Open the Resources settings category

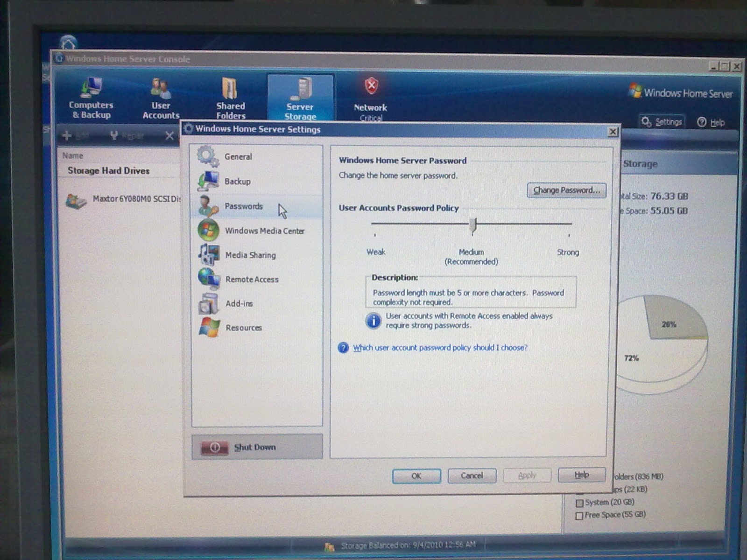256,328
